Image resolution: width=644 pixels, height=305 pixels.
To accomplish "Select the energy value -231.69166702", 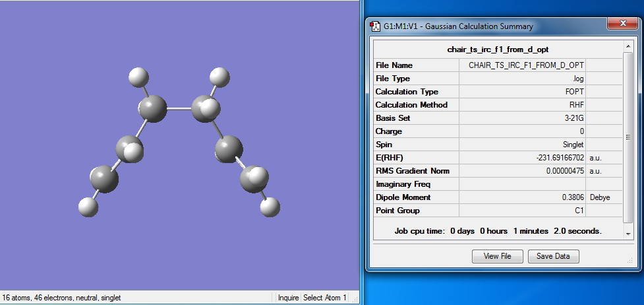I will click(560, 158).
